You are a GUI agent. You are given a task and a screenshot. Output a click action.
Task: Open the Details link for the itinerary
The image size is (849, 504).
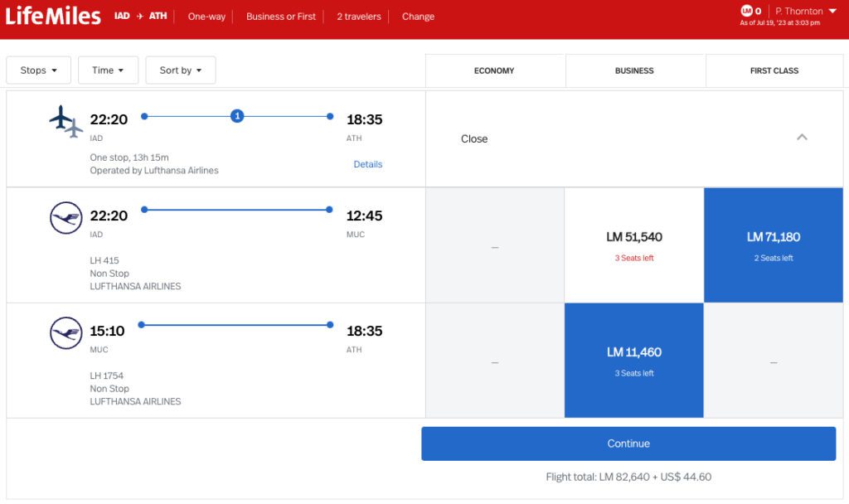pos(367,164)
